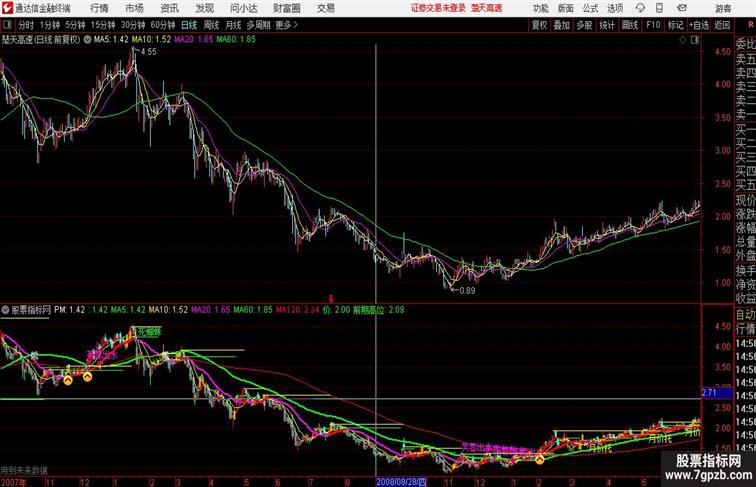Open the 公式 menu
Screen dimensions: 756x487
(x=590, y=8)
